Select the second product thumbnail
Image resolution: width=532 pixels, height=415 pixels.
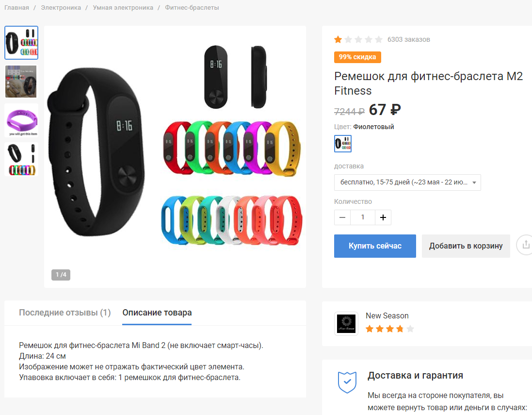21,82
